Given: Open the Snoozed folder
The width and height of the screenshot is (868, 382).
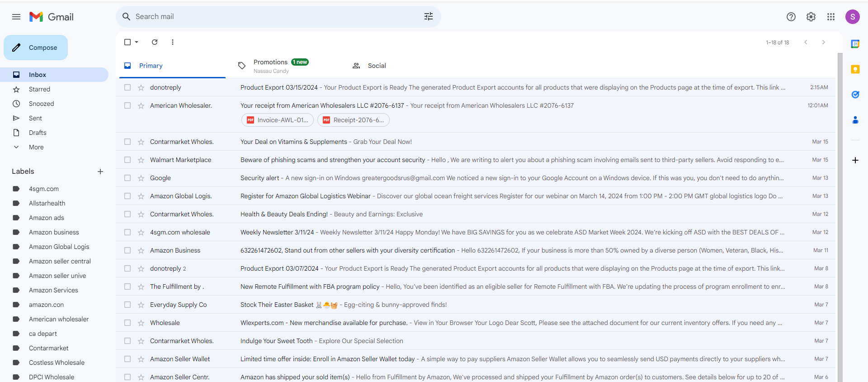Looking at the screenshot, I should point(54,104).
